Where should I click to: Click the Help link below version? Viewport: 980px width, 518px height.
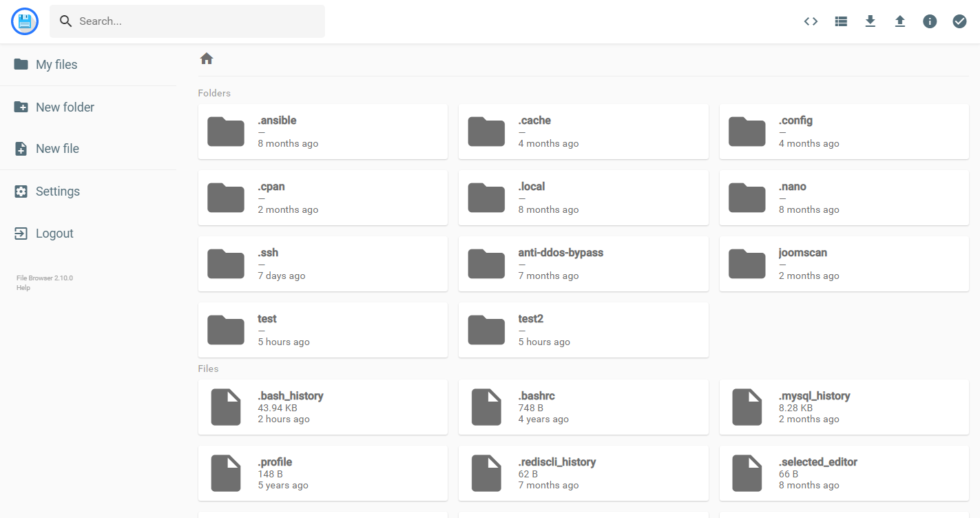[x=23, y=288]
